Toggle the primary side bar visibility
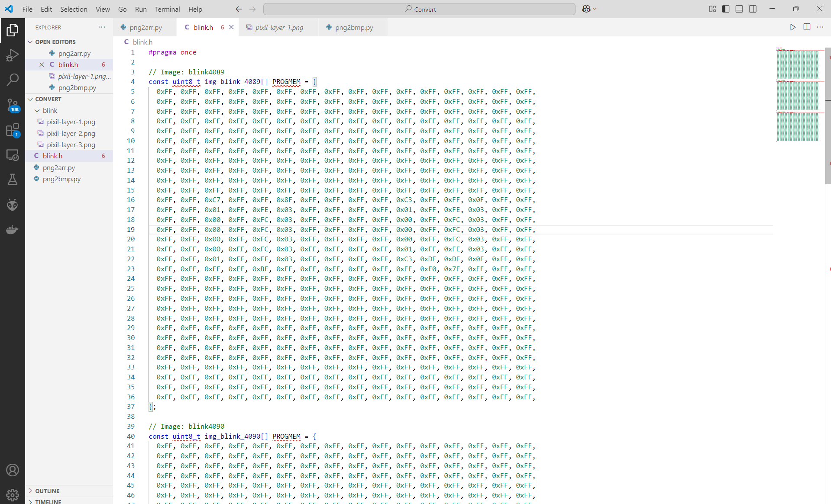 tap(726, 9)
